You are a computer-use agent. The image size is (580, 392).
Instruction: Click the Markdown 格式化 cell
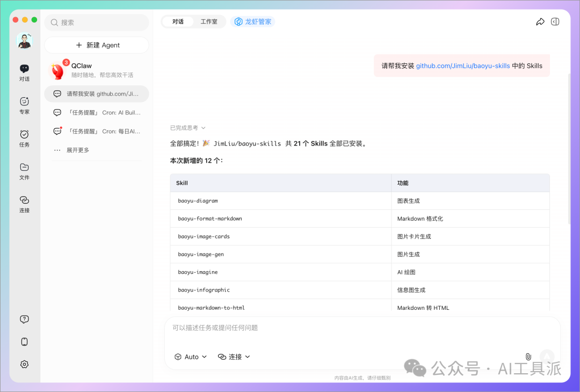[x=470, y=219]
